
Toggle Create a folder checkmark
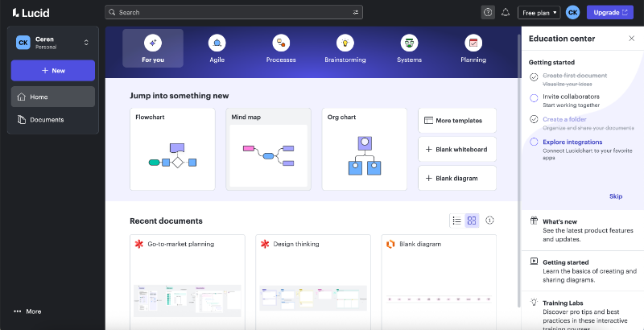[x=534, y=119]
